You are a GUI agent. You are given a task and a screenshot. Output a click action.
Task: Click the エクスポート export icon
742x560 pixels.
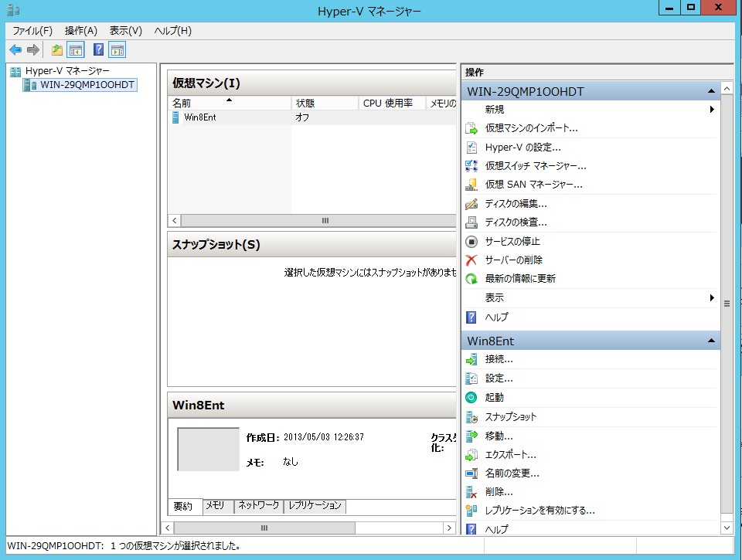point(471,455)
